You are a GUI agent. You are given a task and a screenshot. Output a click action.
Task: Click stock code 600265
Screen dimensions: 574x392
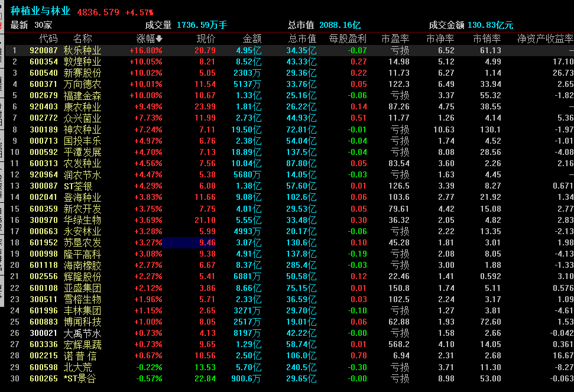44,378
